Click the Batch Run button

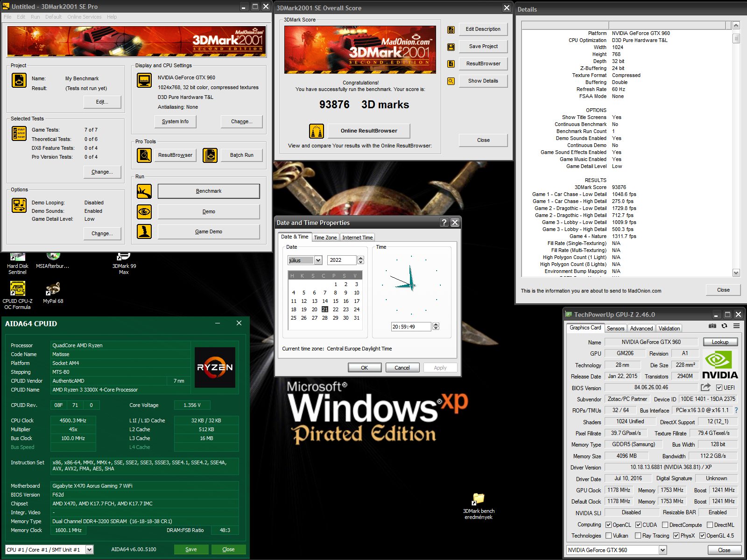[242, 155]
